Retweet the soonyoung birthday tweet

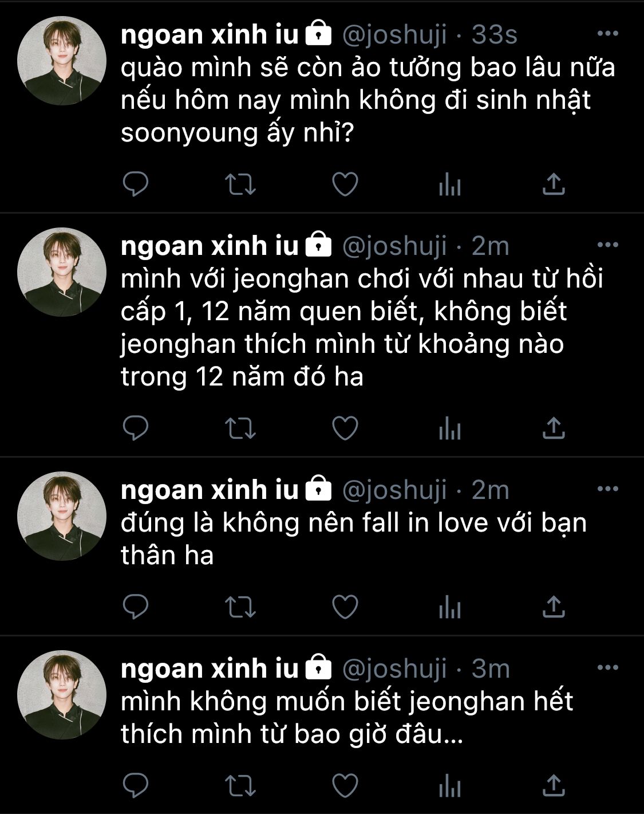[240, 184]
